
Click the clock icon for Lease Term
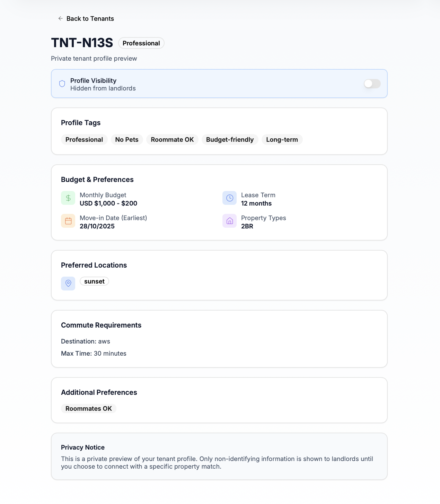[229, 198]
